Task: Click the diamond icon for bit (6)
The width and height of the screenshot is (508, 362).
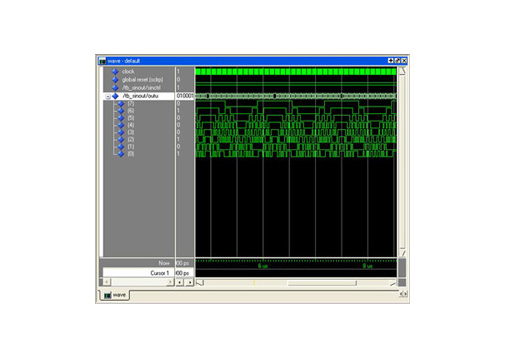Action: [121, 111]
